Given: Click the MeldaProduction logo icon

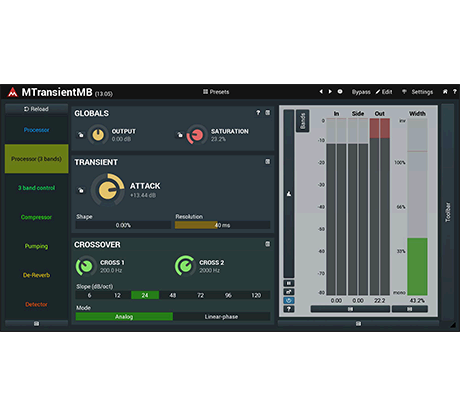Looking at the screenshot, I should coord(13,92).
